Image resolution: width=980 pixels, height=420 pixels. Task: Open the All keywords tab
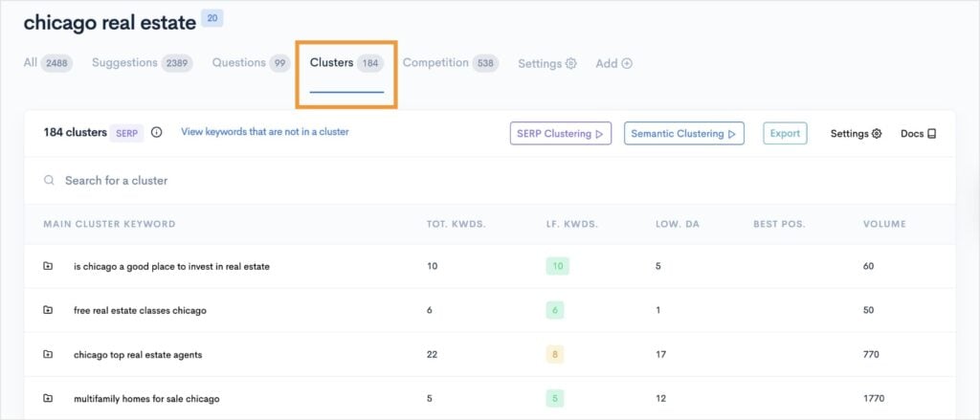(48, 63)
